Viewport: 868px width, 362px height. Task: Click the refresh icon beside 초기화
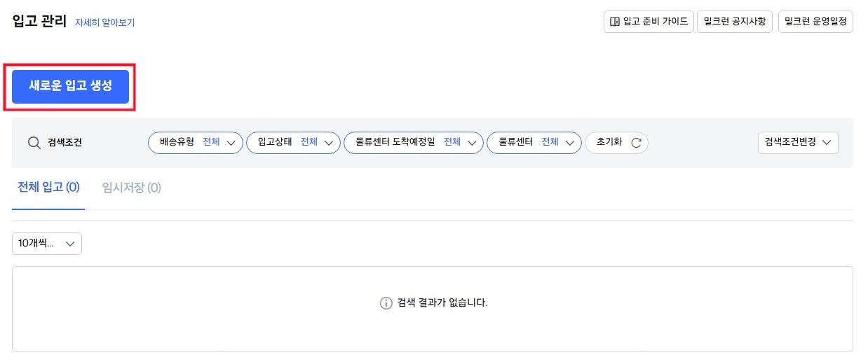click(x=636, y=143)
